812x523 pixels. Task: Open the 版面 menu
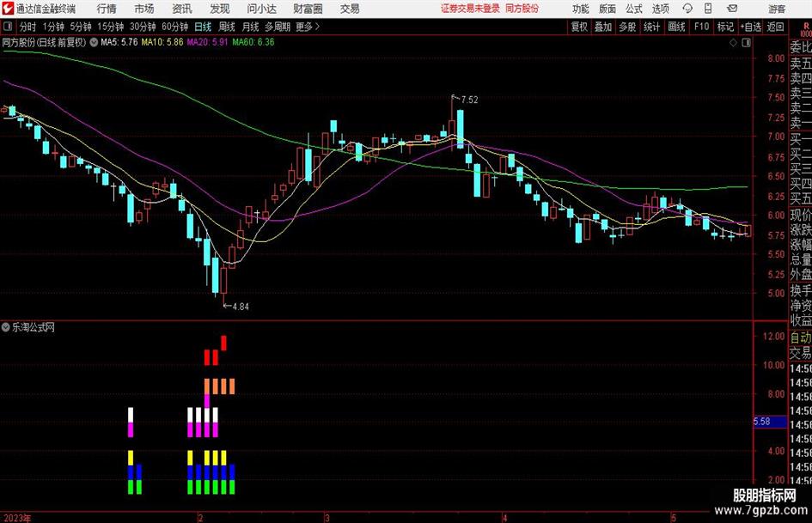[x=607, y=9]
